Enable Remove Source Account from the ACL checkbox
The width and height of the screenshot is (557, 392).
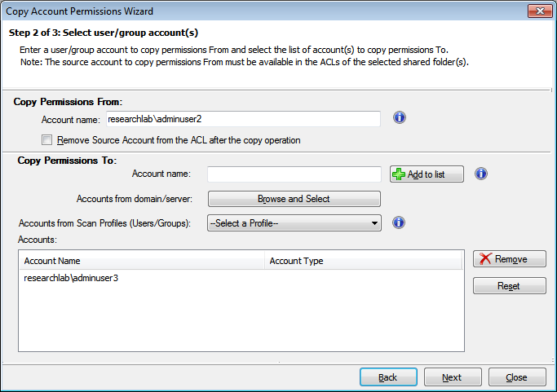(x=46, y=140)
